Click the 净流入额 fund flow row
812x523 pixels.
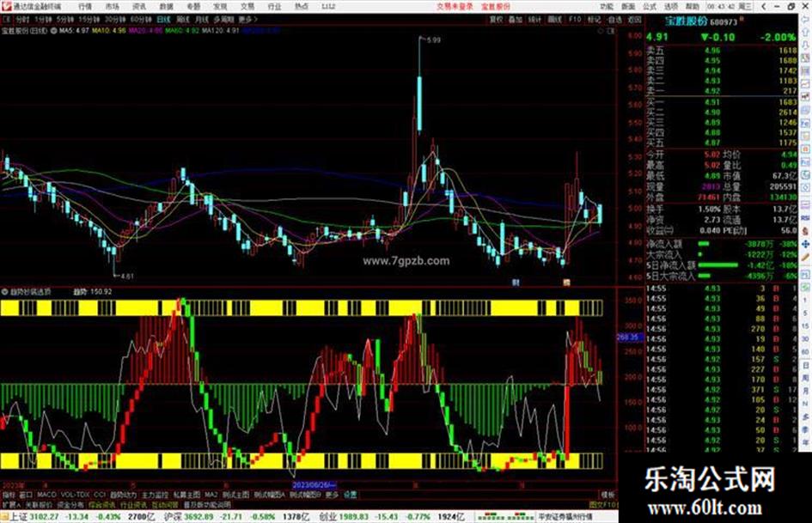pos(721,244)
